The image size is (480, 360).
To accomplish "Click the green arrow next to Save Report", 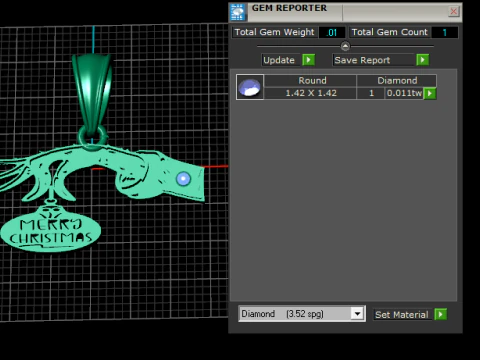I will click(x=423, y=60).
